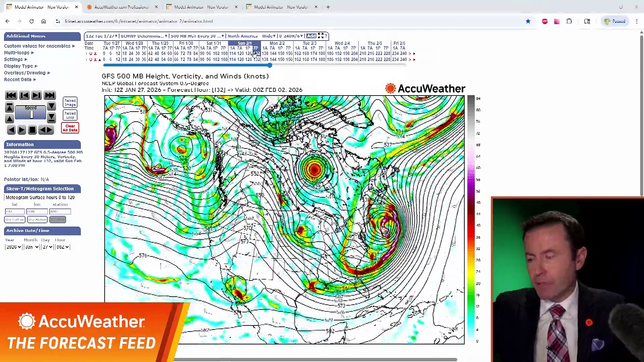Jump to first frame in the animator

(11, 95)
